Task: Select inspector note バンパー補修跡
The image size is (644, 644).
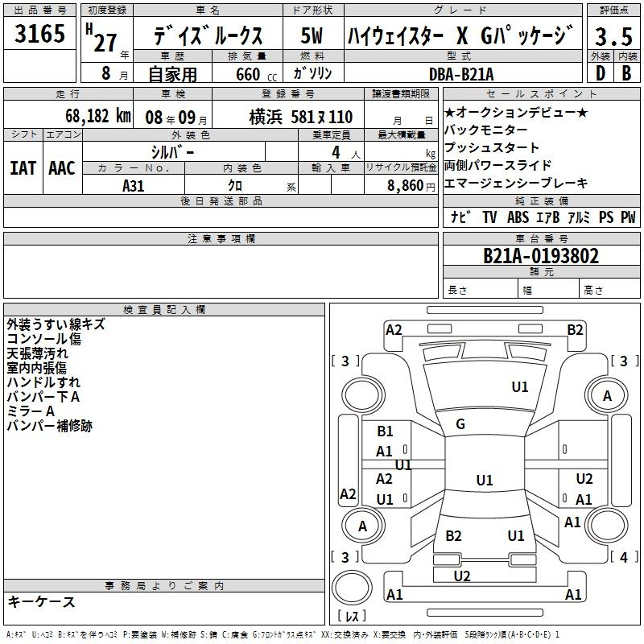Action: coord(50,426)
